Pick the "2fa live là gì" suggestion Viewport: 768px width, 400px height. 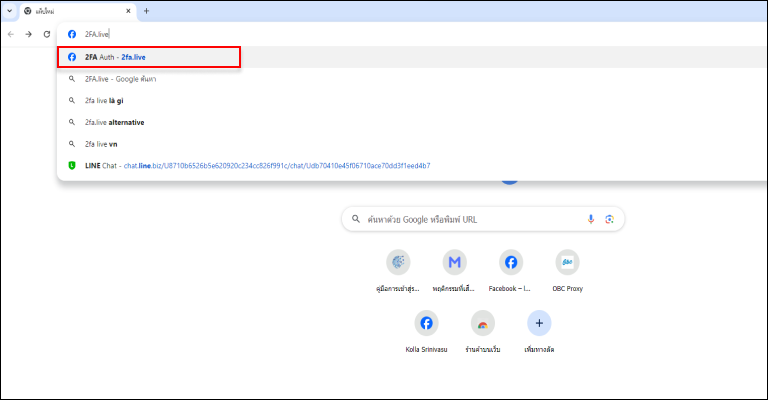coord(411,100)
